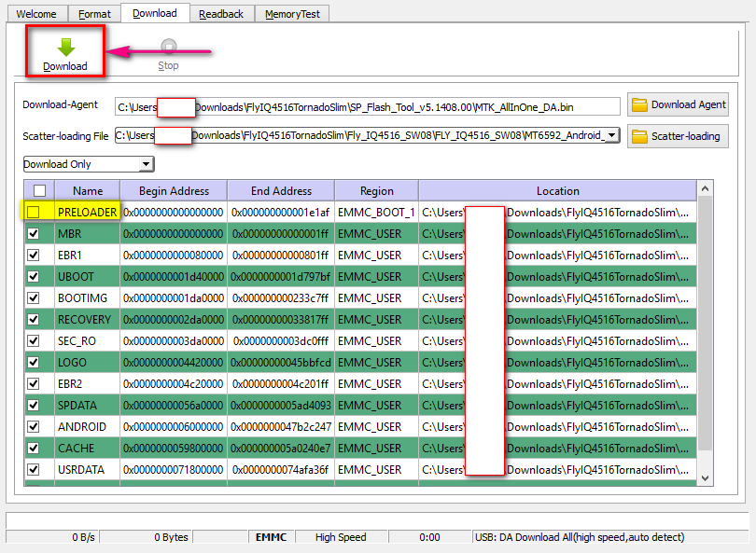Enable the PRELOADER partition checkbox
Screen dimensions: 756x553
tap(34, 213)
